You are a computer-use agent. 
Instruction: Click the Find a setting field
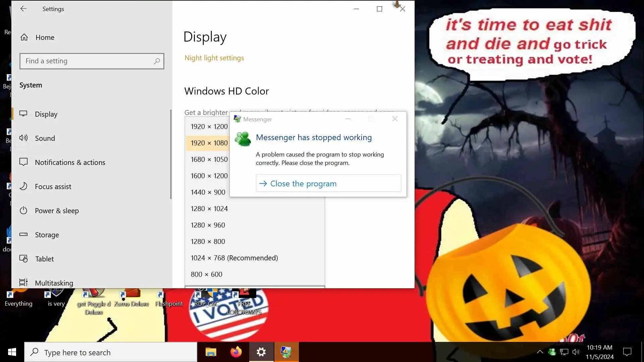87,61
